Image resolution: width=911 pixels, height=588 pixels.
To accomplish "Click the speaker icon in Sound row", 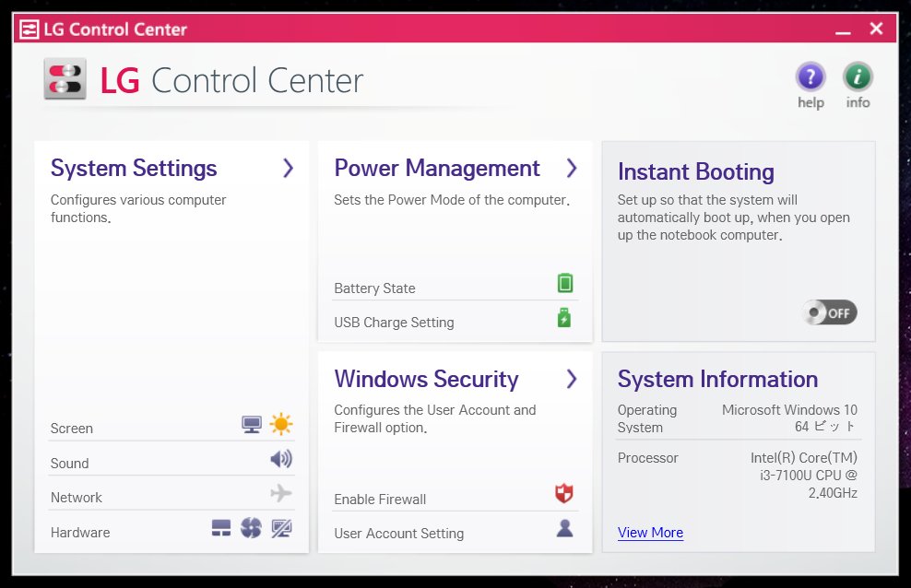I will coord(281,459).
